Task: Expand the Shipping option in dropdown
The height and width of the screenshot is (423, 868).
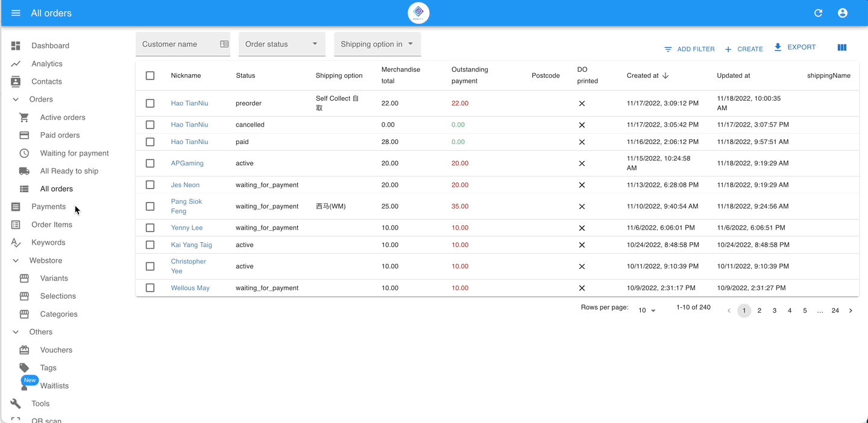Action: [377, 44]
